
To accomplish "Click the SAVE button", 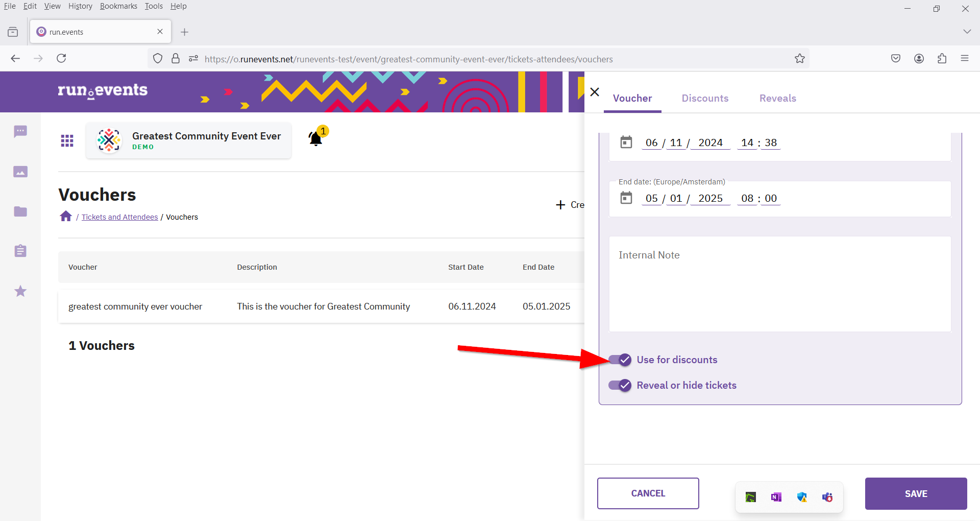I will point(916,493).
